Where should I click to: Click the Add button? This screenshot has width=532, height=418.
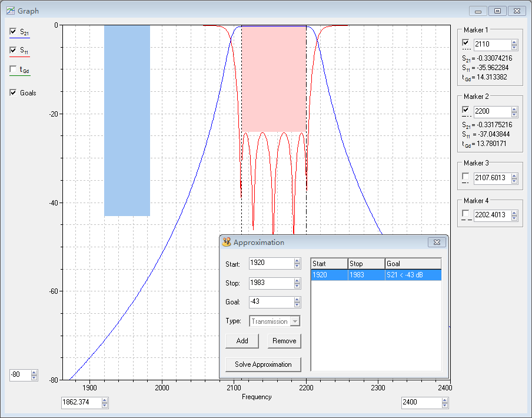(242, 341)
